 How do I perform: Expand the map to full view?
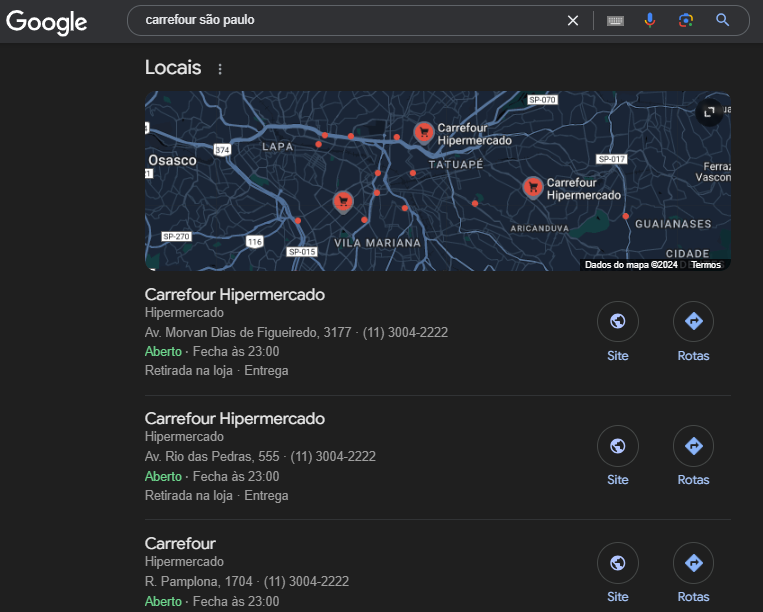tap(709, 112)
